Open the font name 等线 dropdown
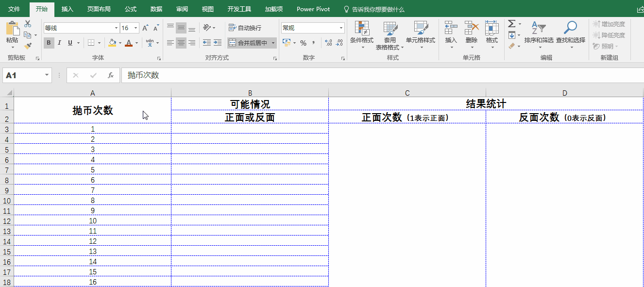Viewport: 644px width, 287px height. click(x=116, y=28)
